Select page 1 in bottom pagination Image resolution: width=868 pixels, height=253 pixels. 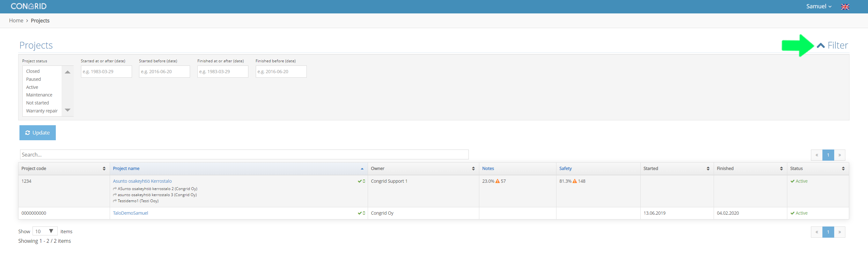[828, 232]
